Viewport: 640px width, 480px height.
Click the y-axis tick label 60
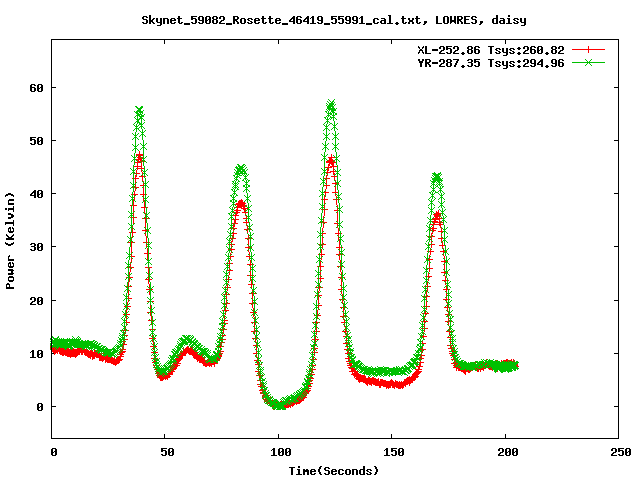click(36, 88)
